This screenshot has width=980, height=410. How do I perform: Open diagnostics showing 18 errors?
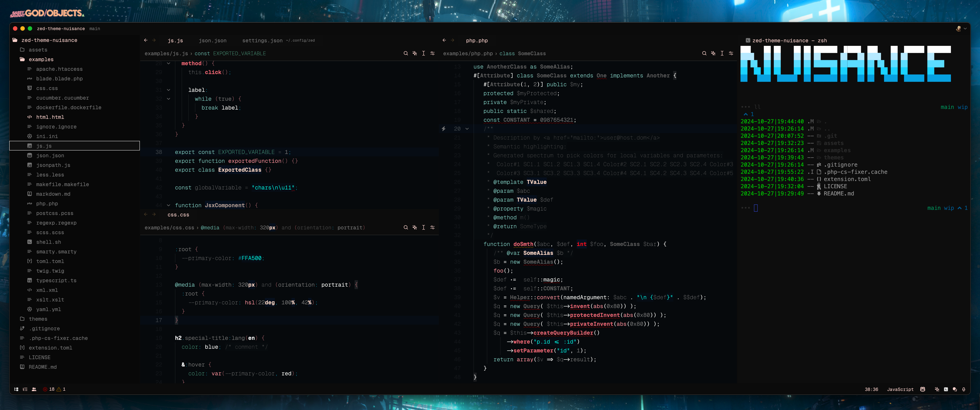coord(54,389)
